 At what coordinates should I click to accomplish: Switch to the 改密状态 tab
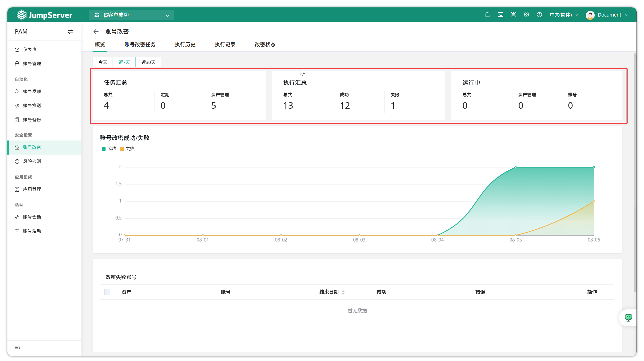(x=265, y=44)
